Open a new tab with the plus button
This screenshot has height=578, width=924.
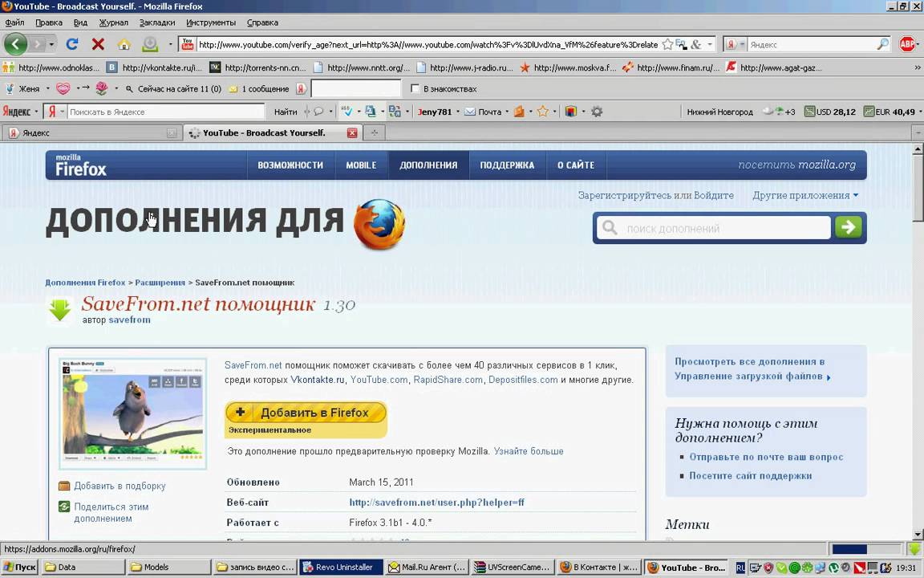(375, 132)
